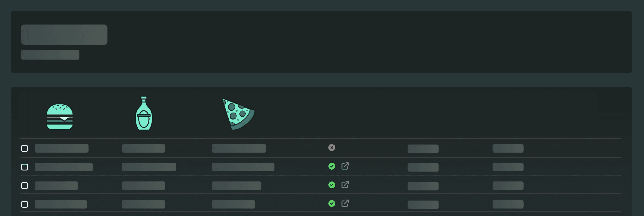This screenshot has height=216, width=644.
Task: Click the green verified checkmark in the second row
Action: (x=331, y=166)
